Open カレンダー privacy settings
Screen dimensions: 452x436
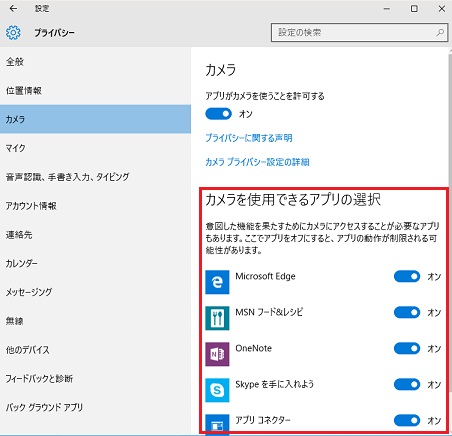[x=95, y=263]
